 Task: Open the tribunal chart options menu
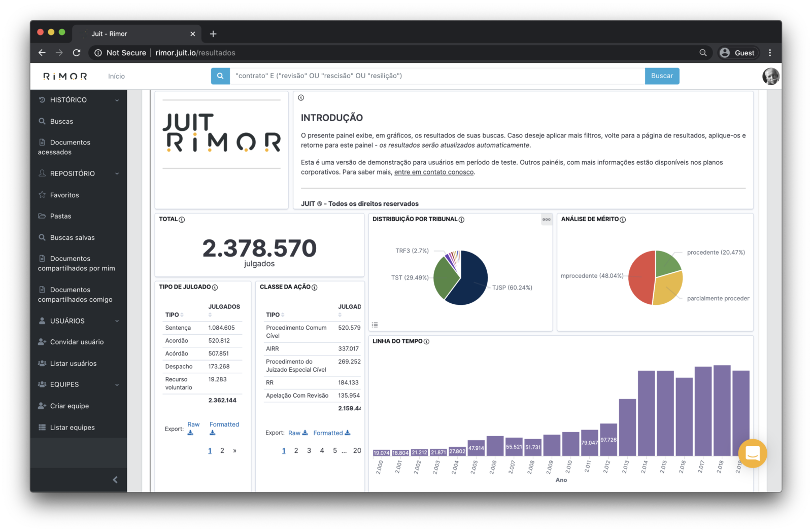546,220
